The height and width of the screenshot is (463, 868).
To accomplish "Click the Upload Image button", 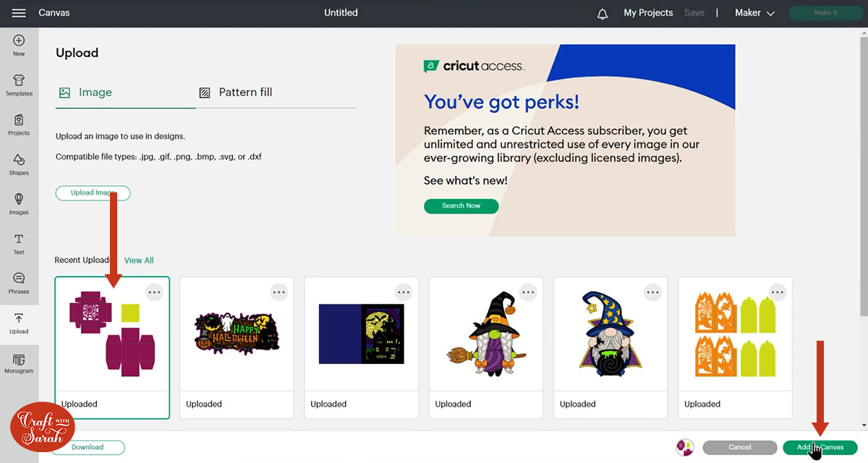I will point(93,193).
